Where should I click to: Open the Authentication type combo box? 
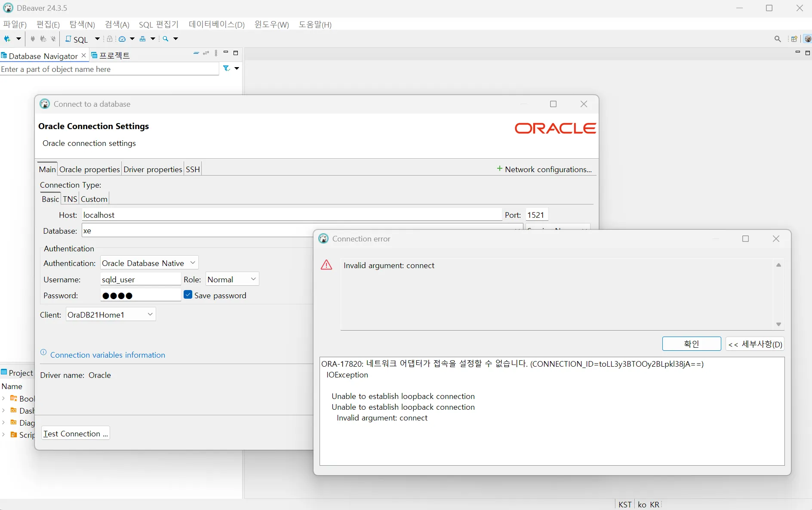[x=149, y=263]
